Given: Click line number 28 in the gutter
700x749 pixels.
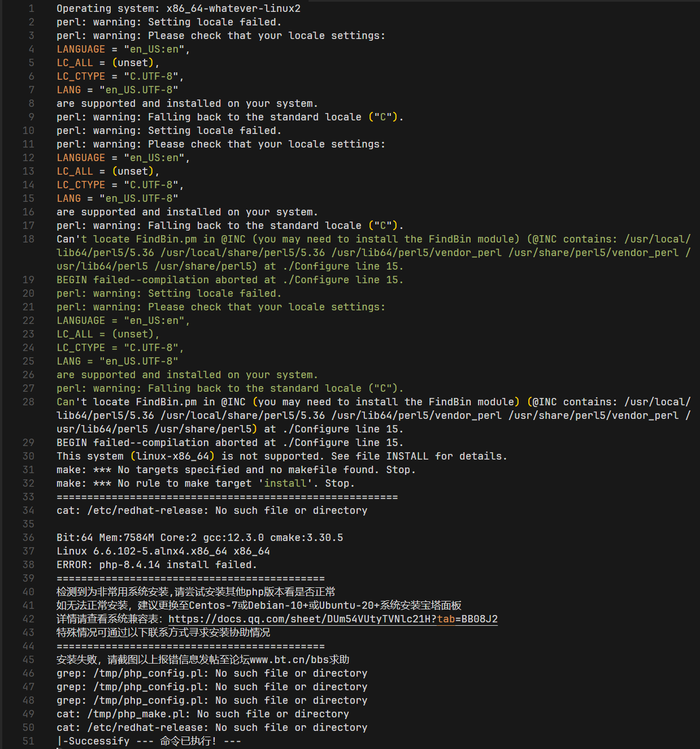Looking at the screenshot, I should (x=28, y=402).
